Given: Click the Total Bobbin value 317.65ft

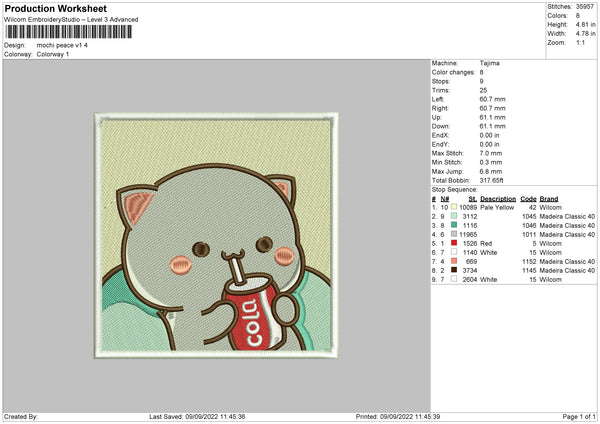Looking at the screenshot, I should coord(491,180).
